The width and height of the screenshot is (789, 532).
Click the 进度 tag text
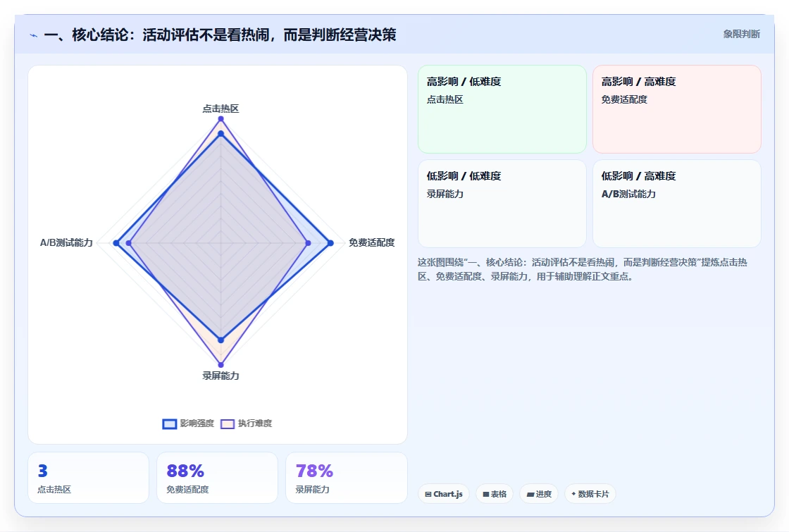coord(543,494)
